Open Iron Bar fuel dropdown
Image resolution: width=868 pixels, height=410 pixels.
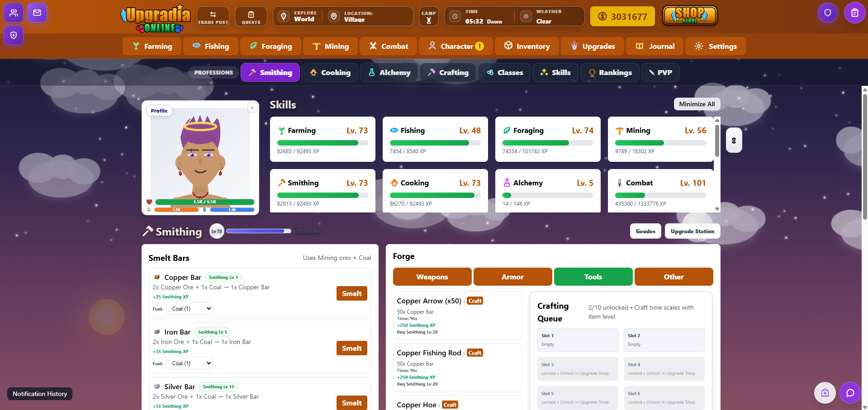(x=190, y=363)
